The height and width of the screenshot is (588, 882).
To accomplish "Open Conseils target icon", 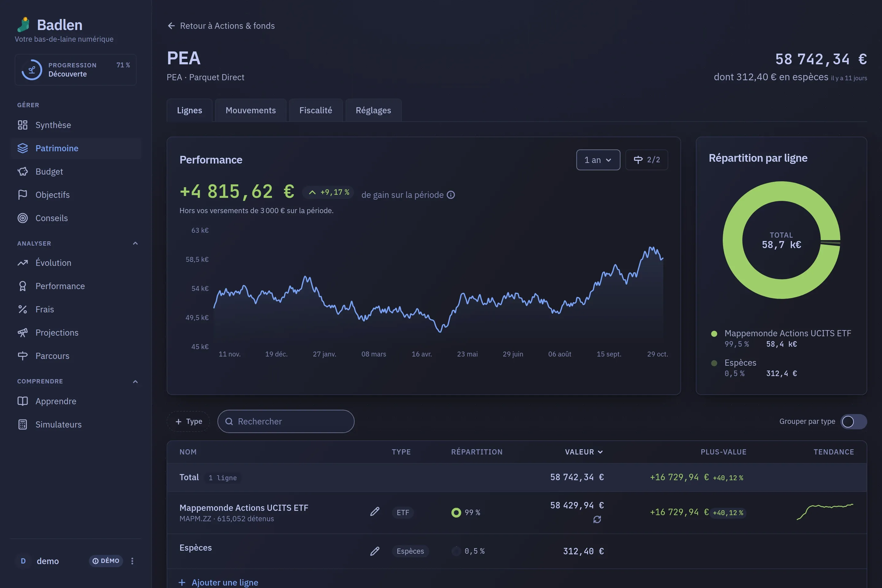I will tap(22, 218).
